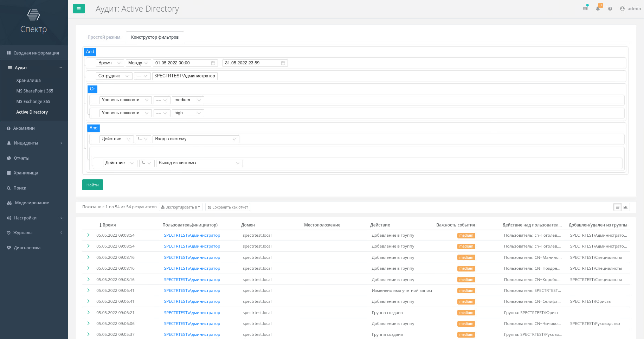Click SPECTRTEST\Юристы group cell

[591, 301]
